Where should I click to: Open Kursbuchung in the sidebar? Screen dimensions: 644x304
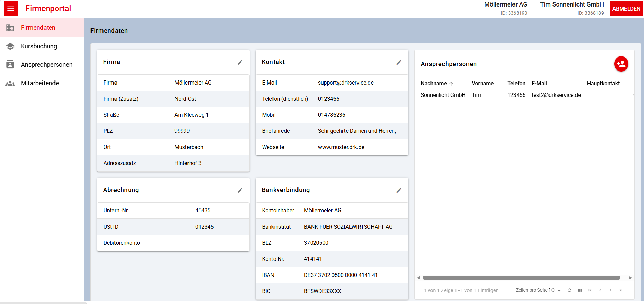pos(42,46)
